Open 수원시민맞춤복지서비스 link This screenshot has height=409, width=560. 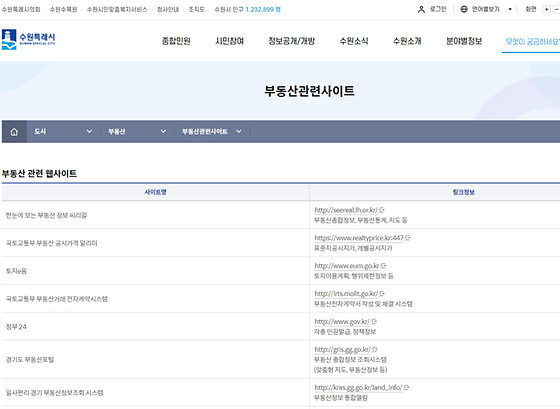coord(117,9)
